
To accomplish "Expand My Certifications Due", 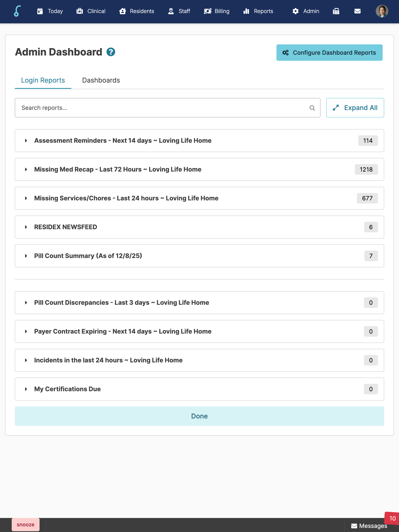I will [x=199, y=389].
